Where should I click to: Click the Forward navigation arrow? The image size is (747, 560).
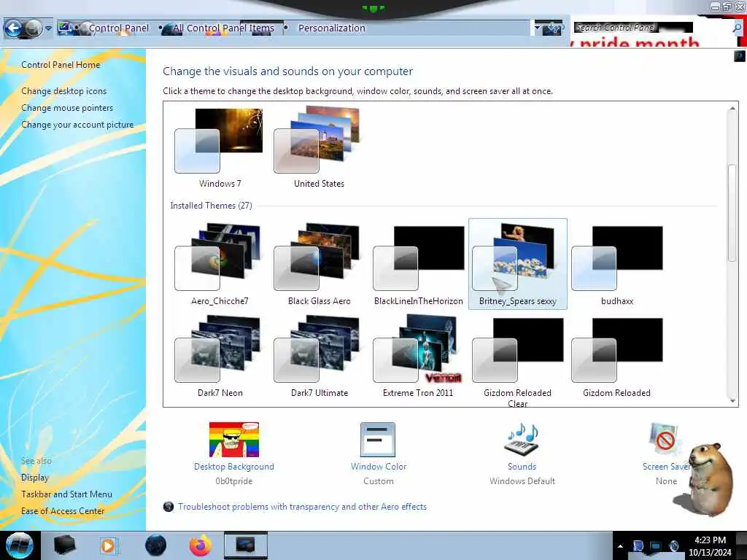(33, 28)
